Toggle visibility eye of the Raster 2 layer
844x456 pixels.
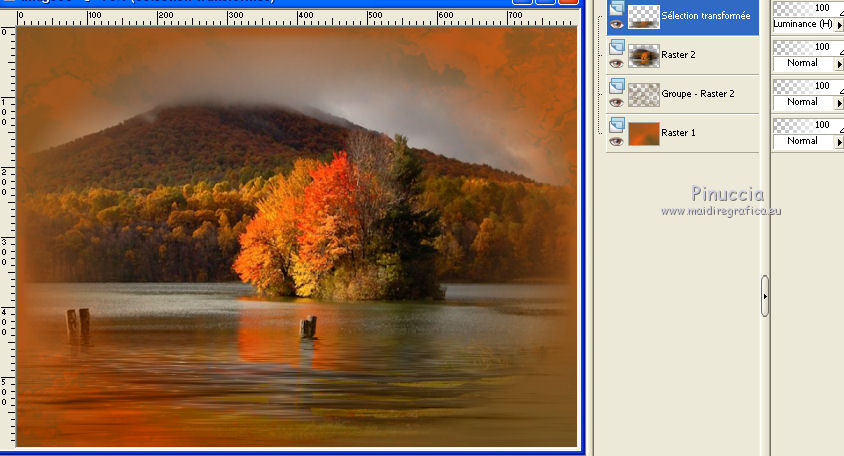[617, 64]
